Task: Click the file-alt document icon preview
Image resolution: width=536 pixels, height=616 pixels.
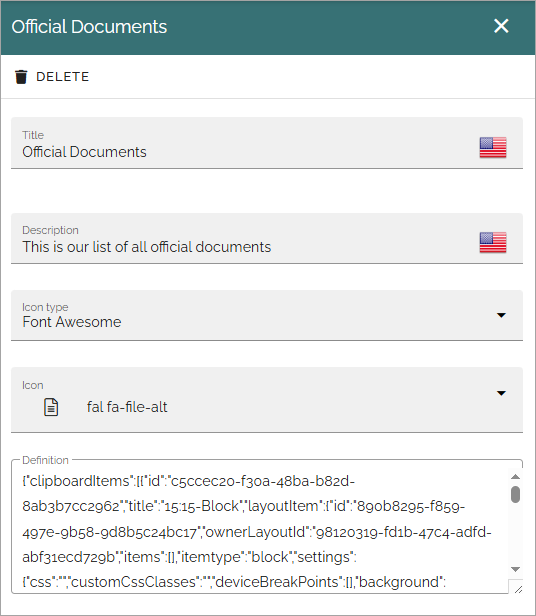Action: tap(51, 407)
